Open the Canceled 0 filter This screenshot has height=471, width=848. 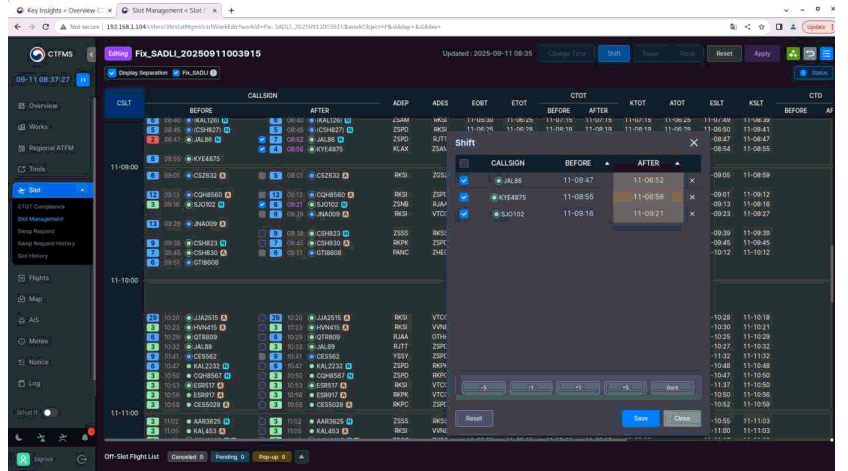pos(187,457)
